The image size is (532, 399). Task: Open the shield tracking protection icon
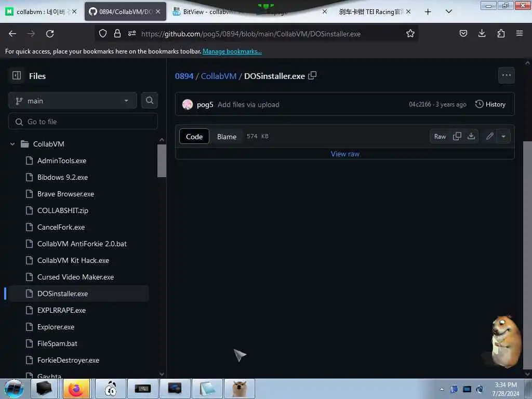103,33
